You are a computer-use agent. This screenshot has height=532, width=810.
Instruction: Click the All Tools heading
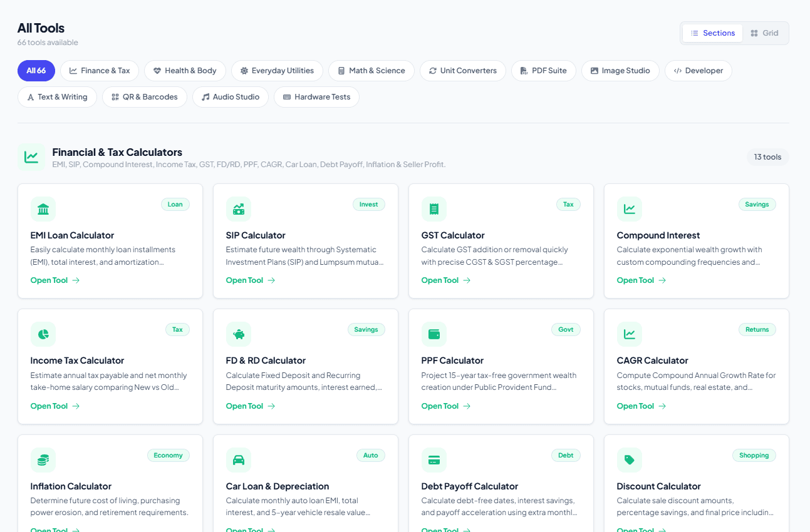click(x=41, y=28)
